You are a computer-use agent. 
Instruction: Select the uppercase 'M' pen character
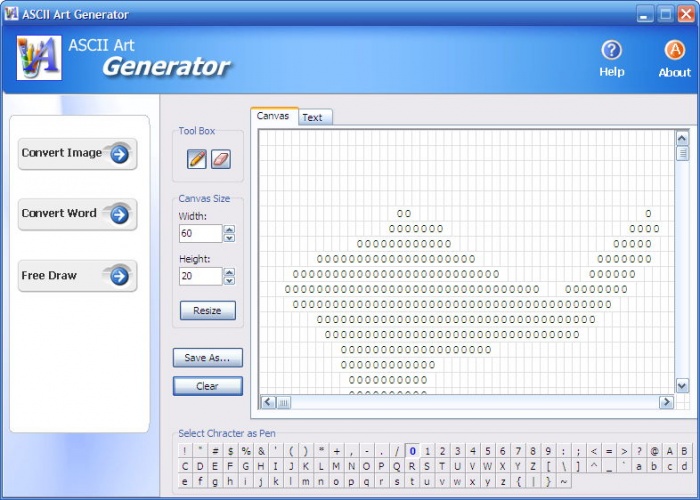click(336, 467)
